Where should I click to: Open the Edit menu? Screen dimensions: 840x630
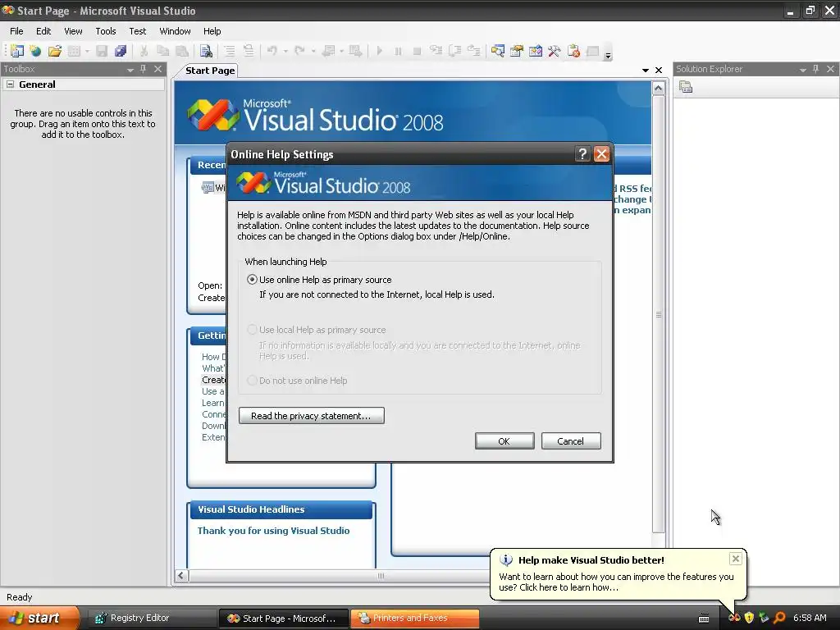(x=43, y=31)
